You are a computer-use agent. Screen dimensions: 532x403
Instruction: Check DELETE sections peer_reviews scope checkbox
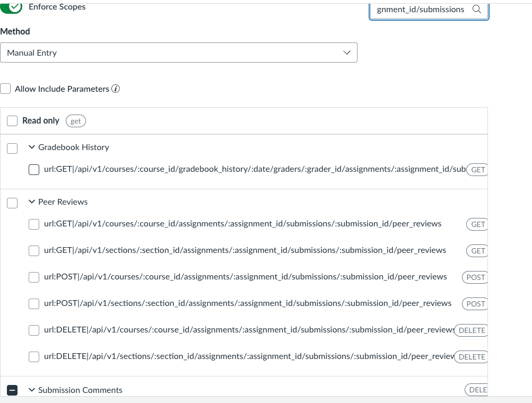34,356
